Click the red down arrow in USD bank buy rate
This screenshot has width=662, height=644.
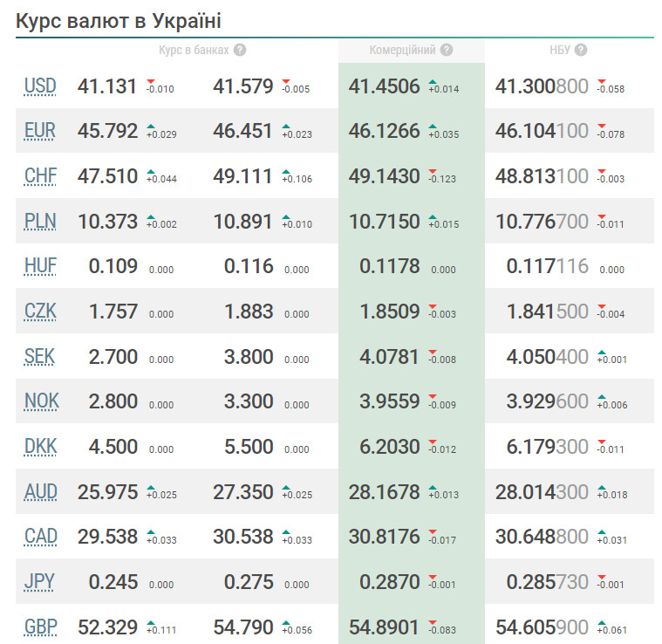coord(150,81)
